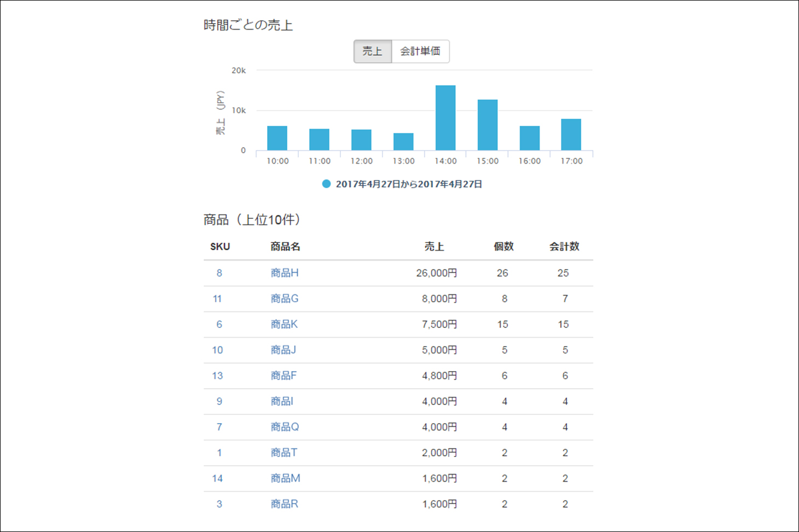Open 商品I product link

[282, 402]
